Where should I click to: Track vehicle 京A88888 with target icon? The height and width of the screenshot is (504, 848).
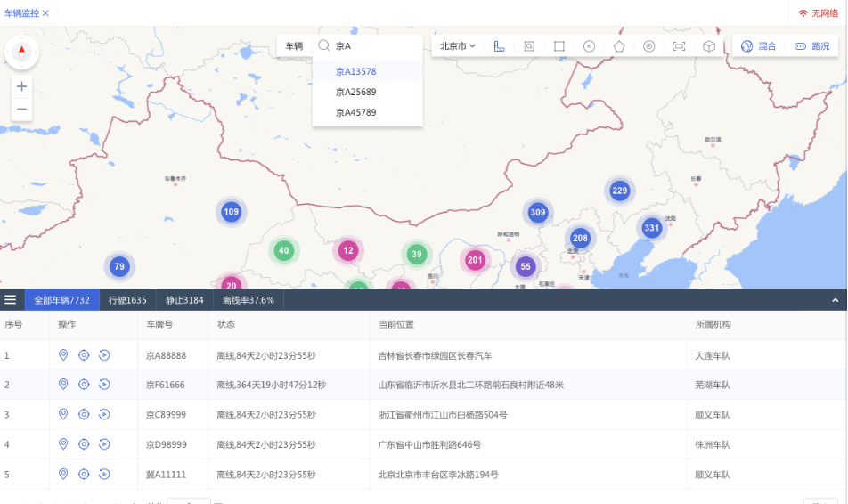[x=84, y=355]
